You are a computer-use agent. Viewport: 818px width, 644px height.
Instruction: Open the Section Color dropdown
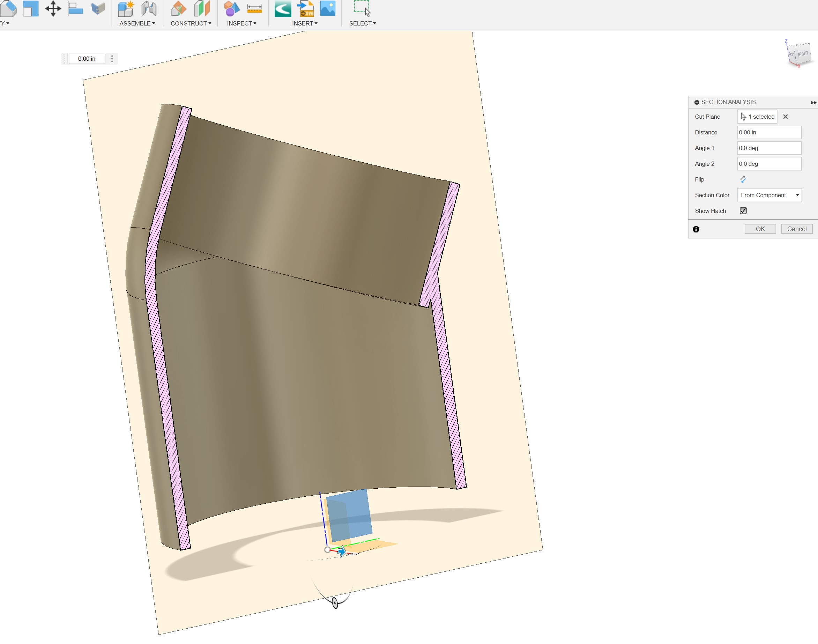click(x=769, y=195)
